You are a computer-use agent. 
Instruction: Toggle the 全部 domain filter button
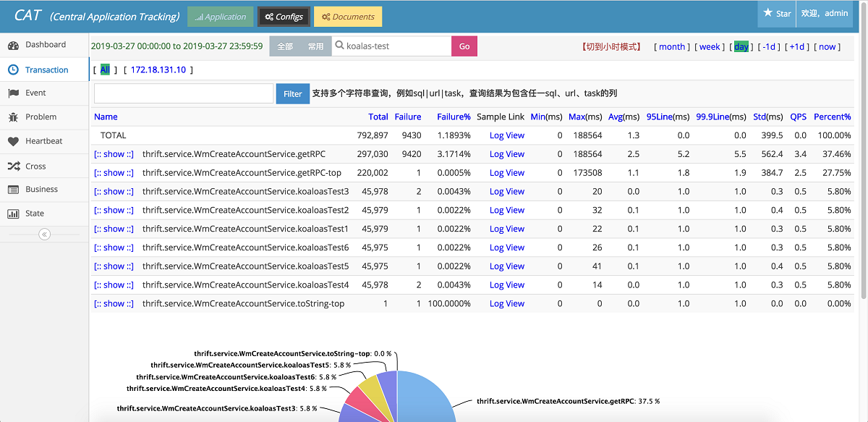[x=285, y=46]
